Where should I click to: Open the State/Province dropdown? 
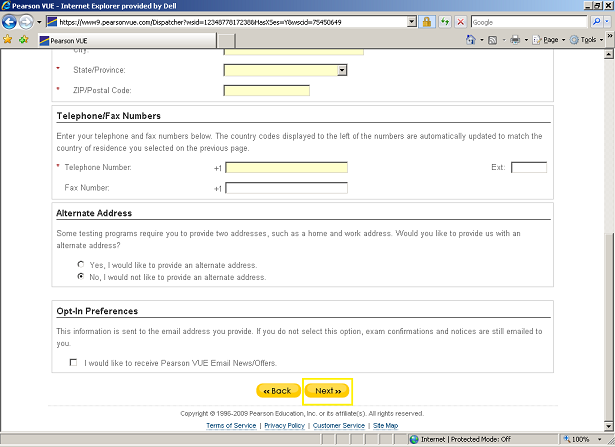[x=342, y=70]
